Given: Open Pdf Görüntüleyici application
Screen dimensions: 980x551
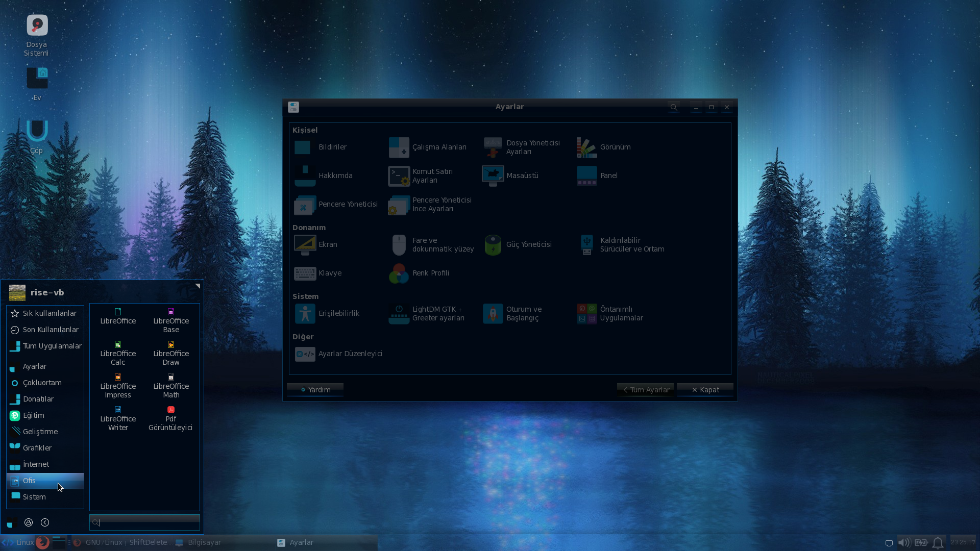Looking at the screenshot, I should click(170, 418).
